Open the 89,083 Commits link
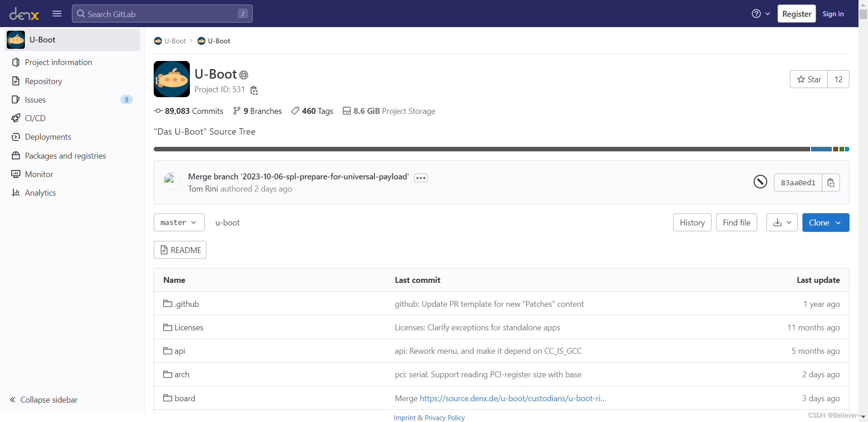Image resolution: width=868 pixels, height=422 pixels. point(189,111)
